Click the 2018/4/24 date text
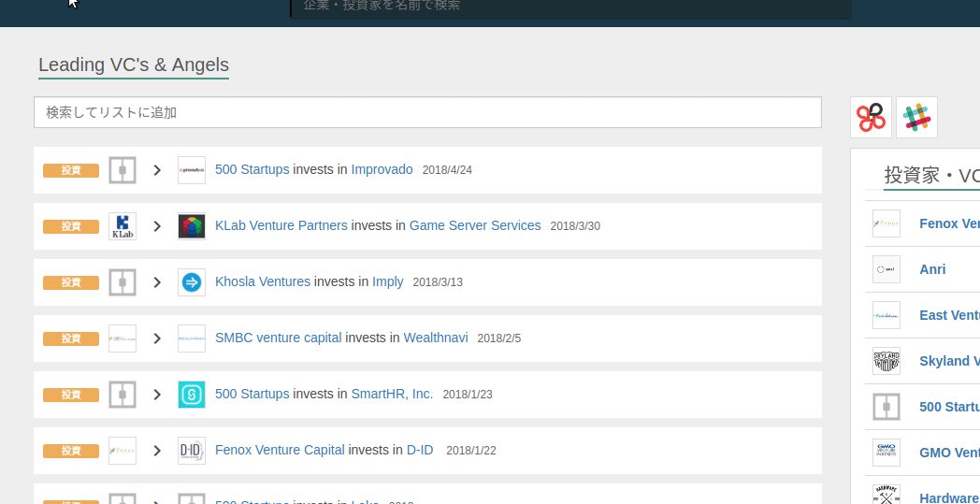Viewport: 980px width, 504px height. click(x=448, y=170)
